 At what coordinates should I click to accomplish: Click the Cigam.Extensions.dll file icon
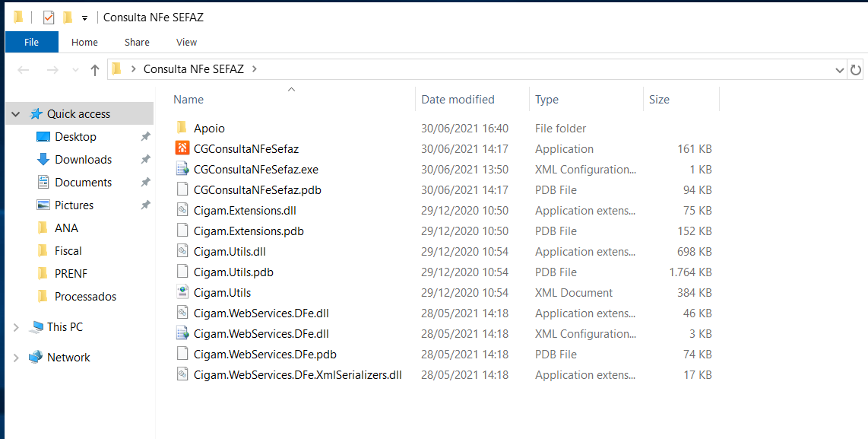click(x=182, y=211)
